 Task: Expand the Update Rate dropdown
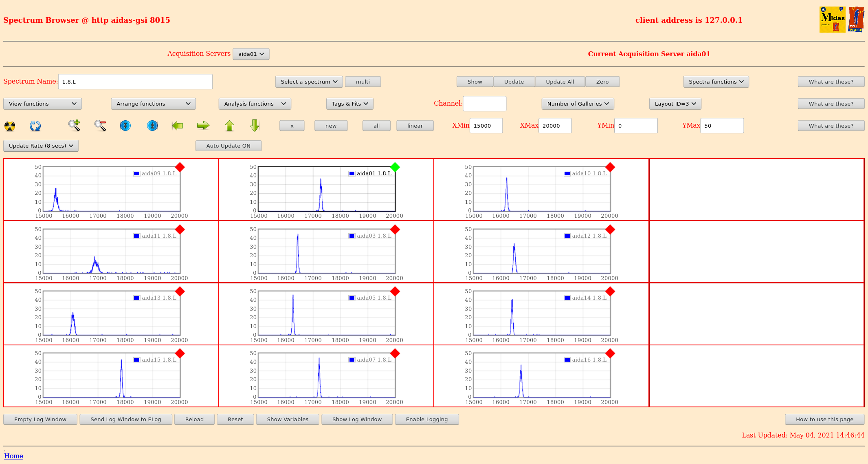41,146
